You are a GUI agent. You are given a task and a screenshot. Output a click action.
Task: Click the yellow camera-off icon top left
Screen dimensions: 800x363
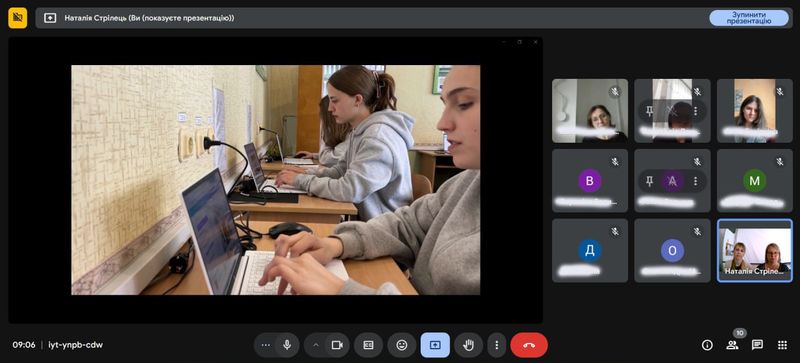(x=18, y=18)
